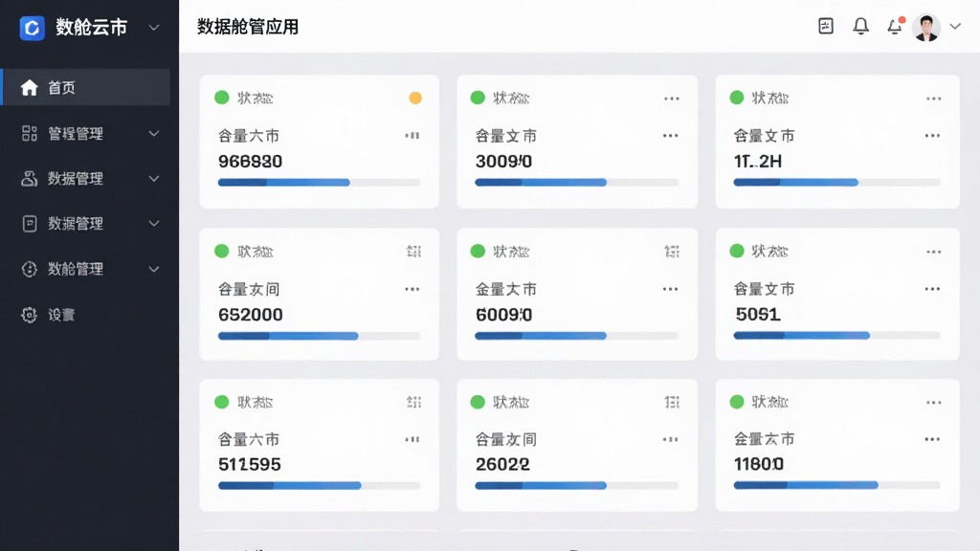Click the value 26022
The image size is (980, 551).
pos(502,465)
